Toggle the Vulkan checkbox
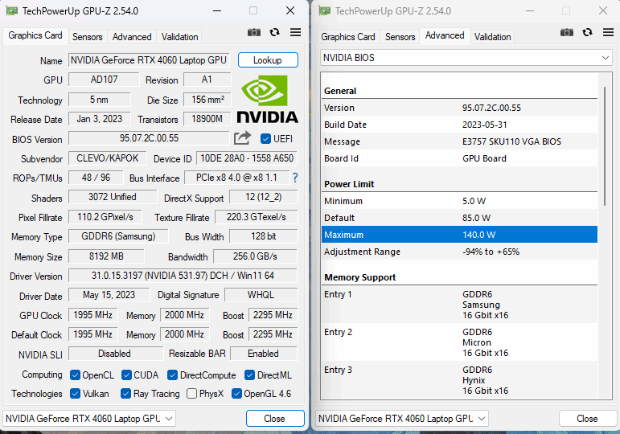620x434 pixels. pos(75,393)
